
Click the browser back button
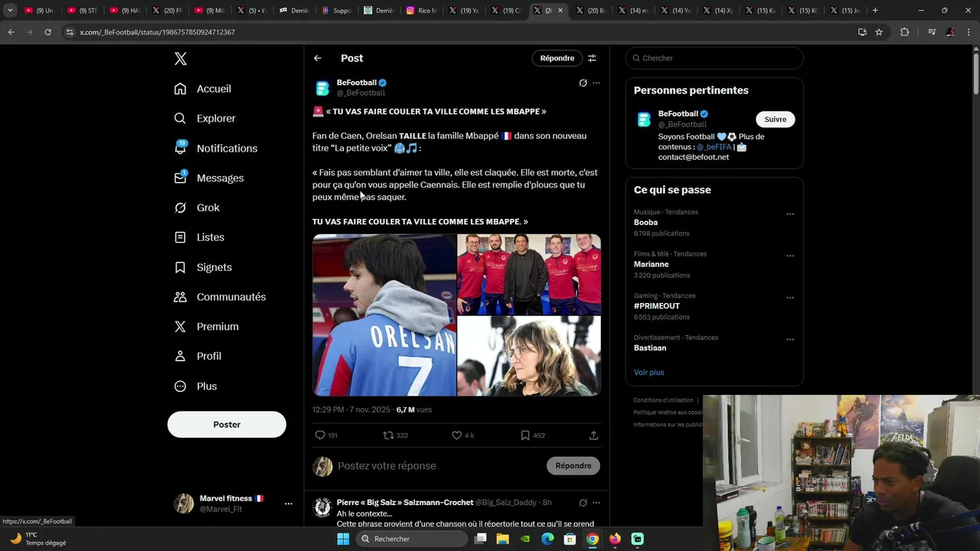click(11, 32)
